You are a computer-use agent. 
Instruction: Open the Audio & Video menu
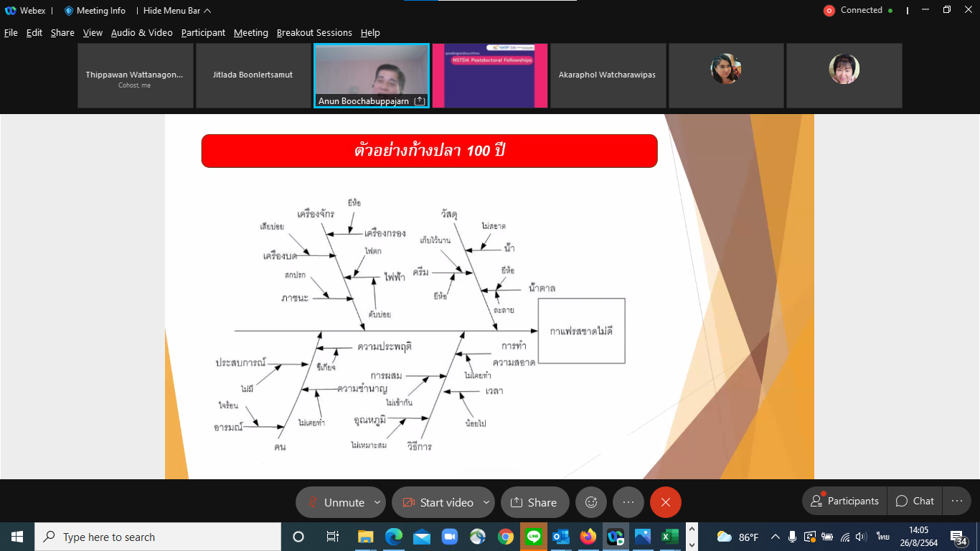point(141,33)
